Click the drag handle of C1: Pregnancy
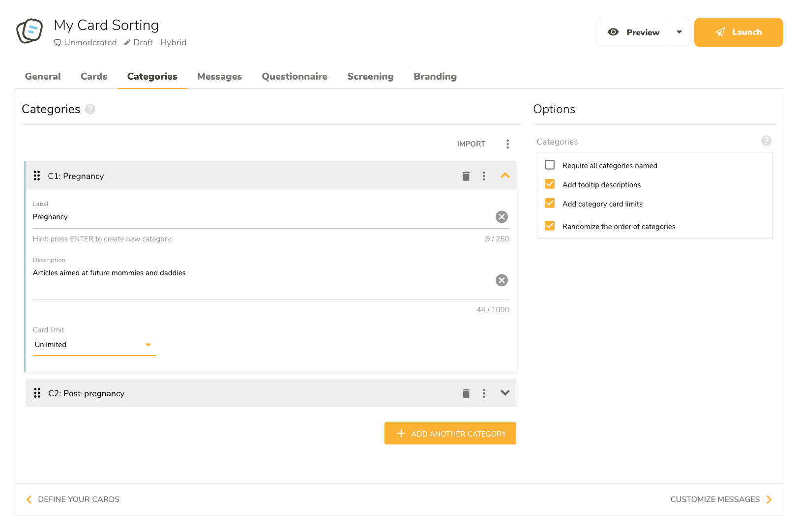799x532 pixels. [x=36, y=176]
